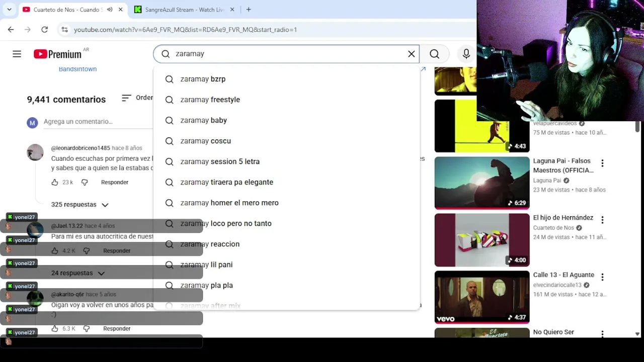Choose suggestion zaramay lil pani
The height and width of the screenshot is (362, 644).
point(286,264)
